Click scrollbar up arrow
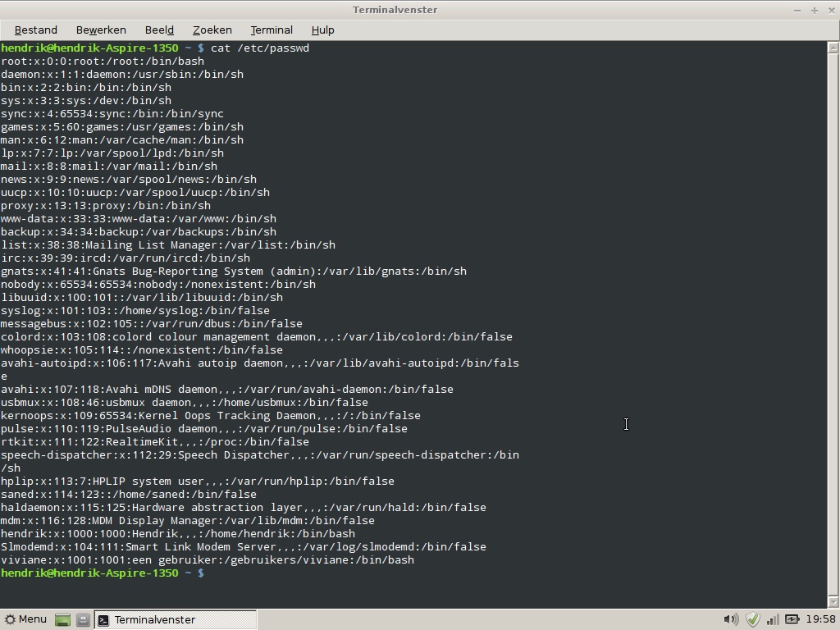This screenshot has height=630, width=840. click(833, 48)
